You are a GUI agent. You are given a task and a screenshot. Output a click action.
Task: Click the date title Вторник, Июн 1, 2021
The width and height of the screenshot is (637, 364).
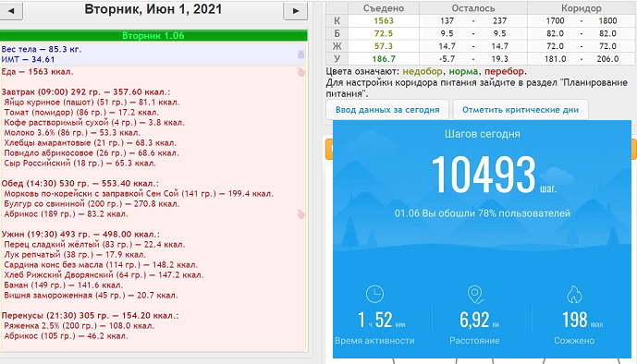point(153,9)
